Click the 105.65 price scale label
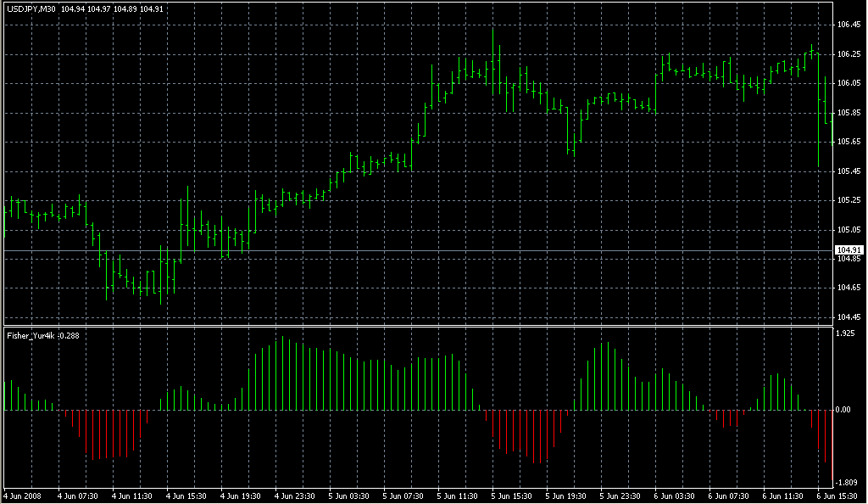868x504 pixels. pos(849,142)
